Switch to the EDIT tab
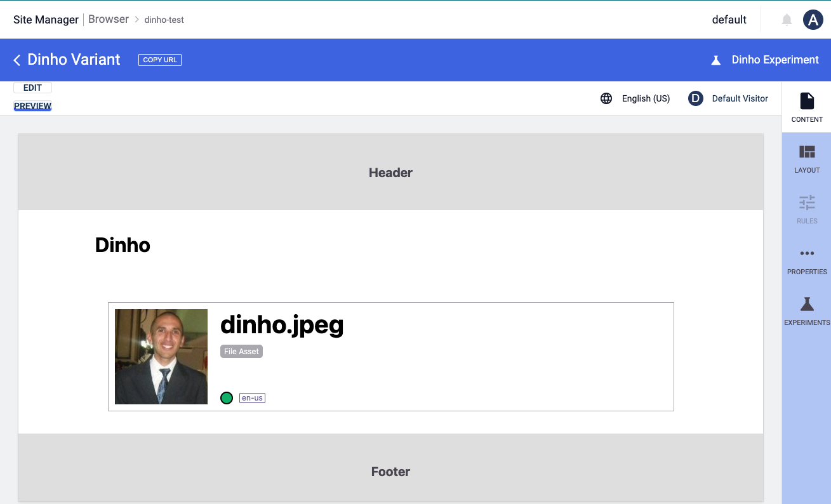 32,87
